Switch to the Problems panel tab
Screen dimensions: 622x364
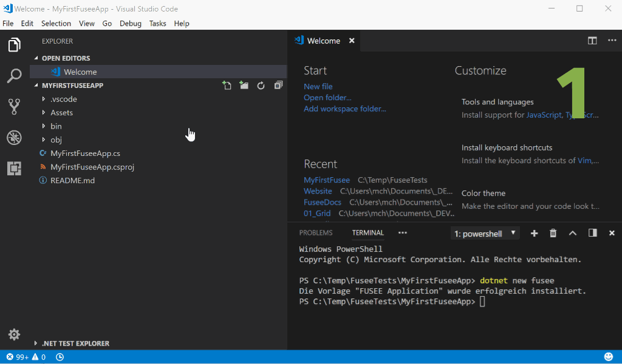(316, 233)
